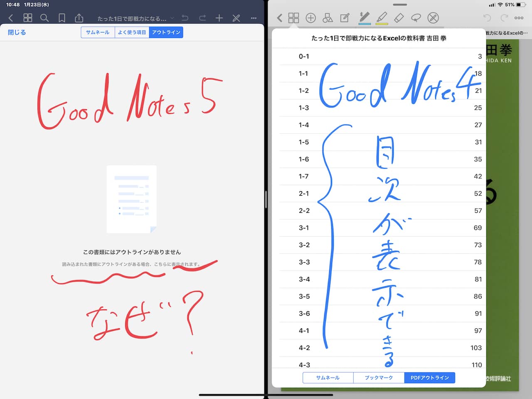The width and height of the screenshot is (532, 399).
Task: Redo in GoodNotes 5 toolbar
Action: point(202,18)
